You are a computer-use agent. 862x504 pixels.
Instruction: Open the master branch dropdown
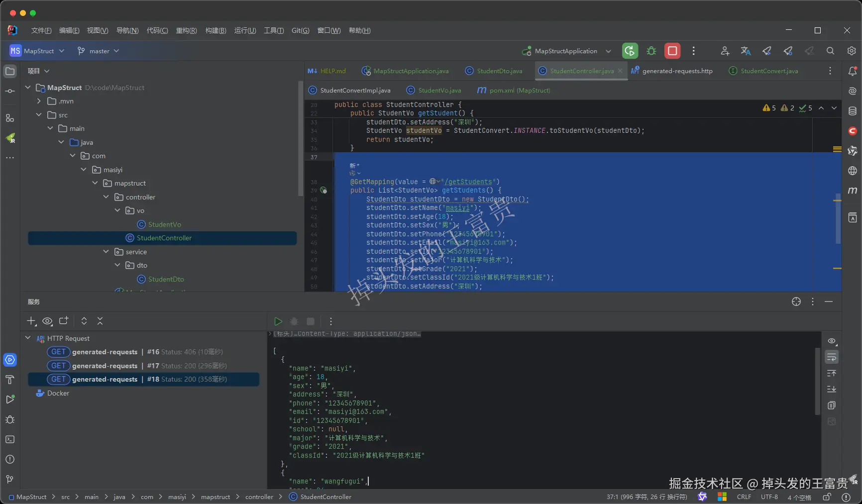tap(99, 51)
